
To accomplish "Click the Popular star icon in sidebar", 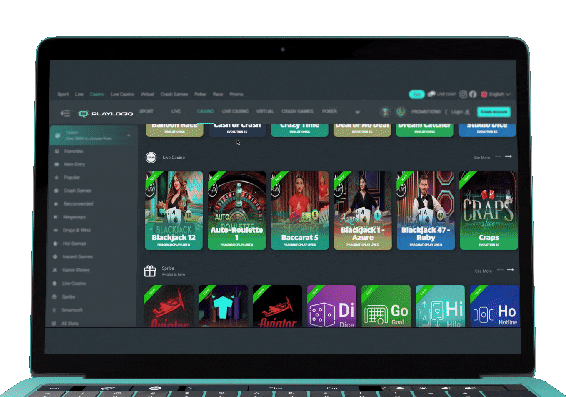I will coord(56,177).
